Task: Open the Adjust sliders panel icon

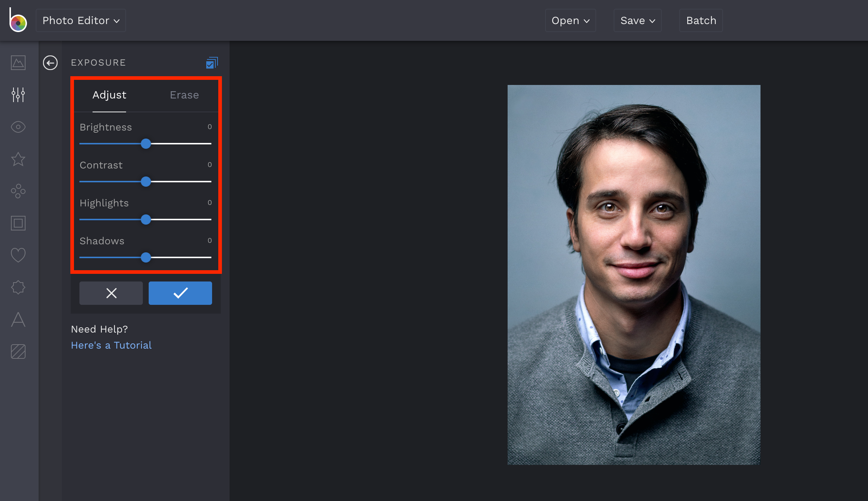Action: [18, 95]
